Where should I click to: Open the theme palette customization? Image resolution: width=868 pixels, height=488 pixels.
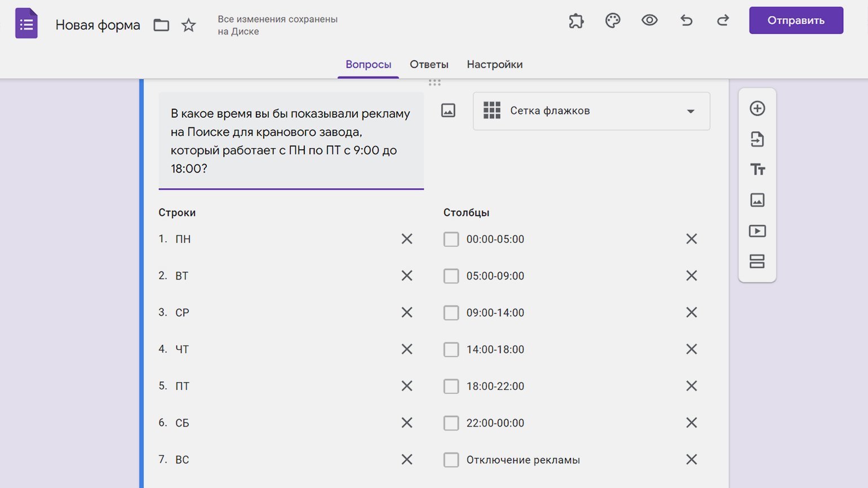pos(613,21)
